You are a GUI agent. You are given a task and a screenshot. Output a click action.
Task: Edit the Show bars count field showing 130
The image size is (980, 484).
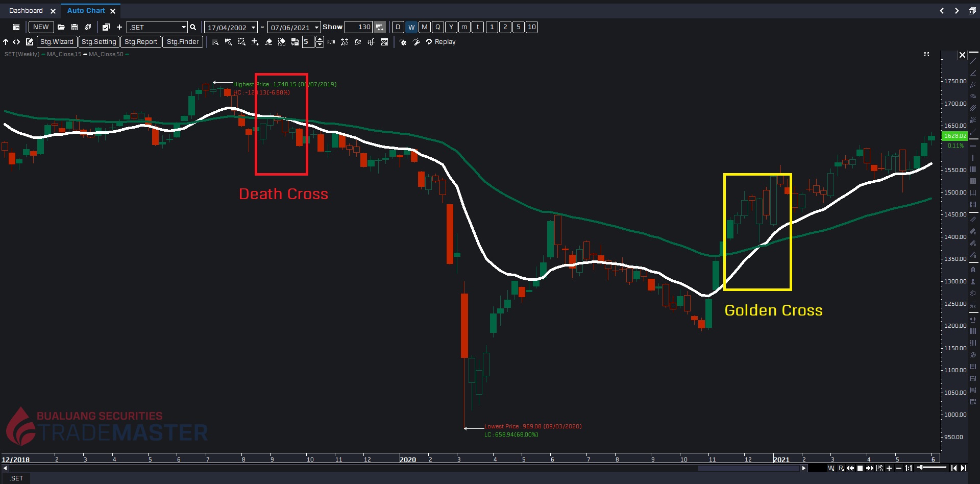[x=359, y=27]
